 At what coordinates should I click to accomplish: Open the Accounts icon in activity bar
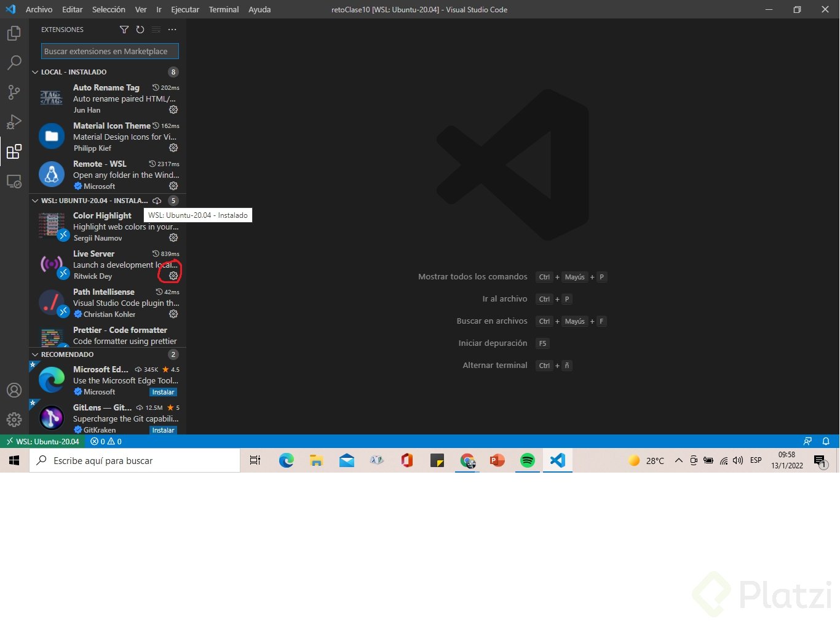tap(14, 390)
